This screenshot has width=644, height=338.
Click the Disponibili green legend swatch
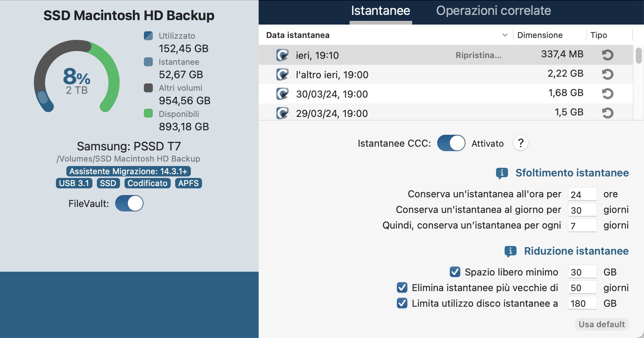pos(148,113)
